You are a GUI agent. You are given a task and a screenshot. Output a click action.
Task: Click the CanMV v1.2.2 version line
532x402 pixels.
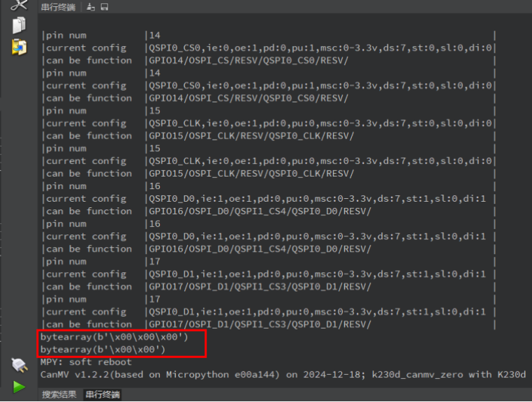283,375
